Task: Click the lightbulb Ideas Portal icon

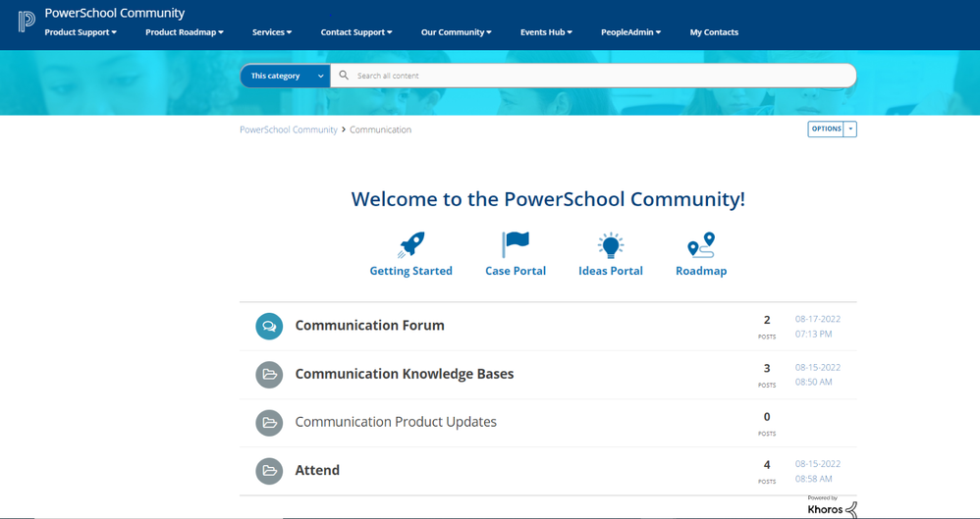Action: (611, 244)
